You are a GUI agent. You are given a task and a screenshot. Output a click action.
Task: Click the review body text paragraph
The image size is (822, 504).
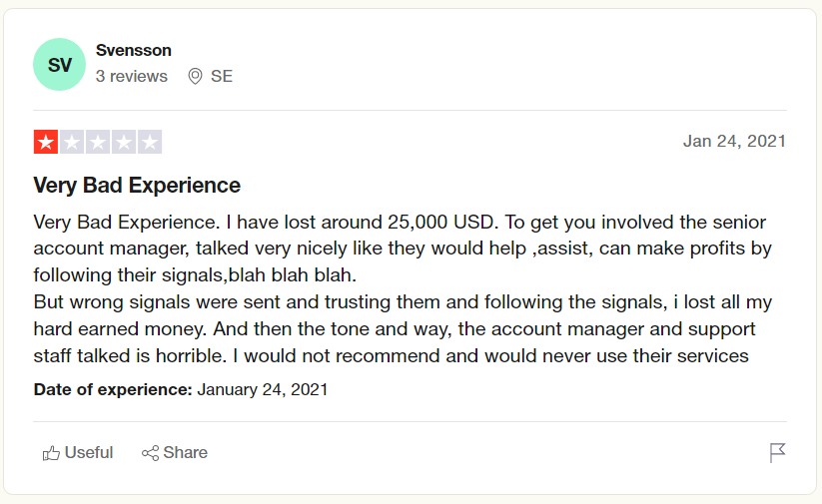pos(403,288)
